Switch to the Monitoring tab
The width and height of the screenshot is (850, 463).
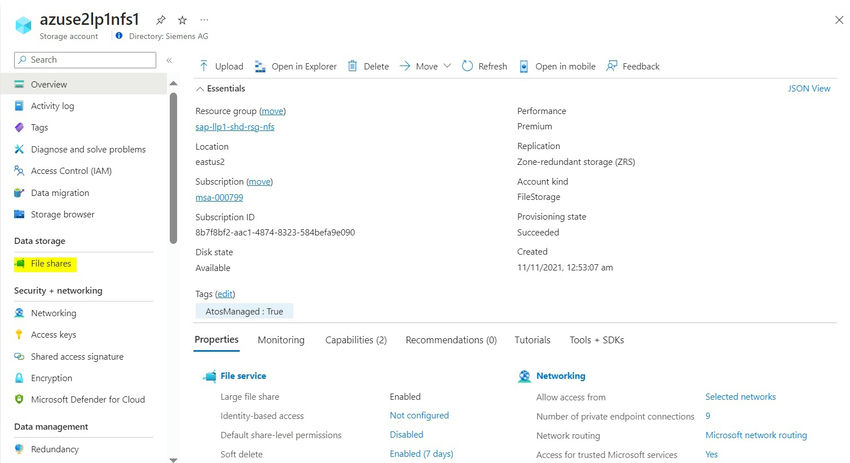tap(281, 340)
